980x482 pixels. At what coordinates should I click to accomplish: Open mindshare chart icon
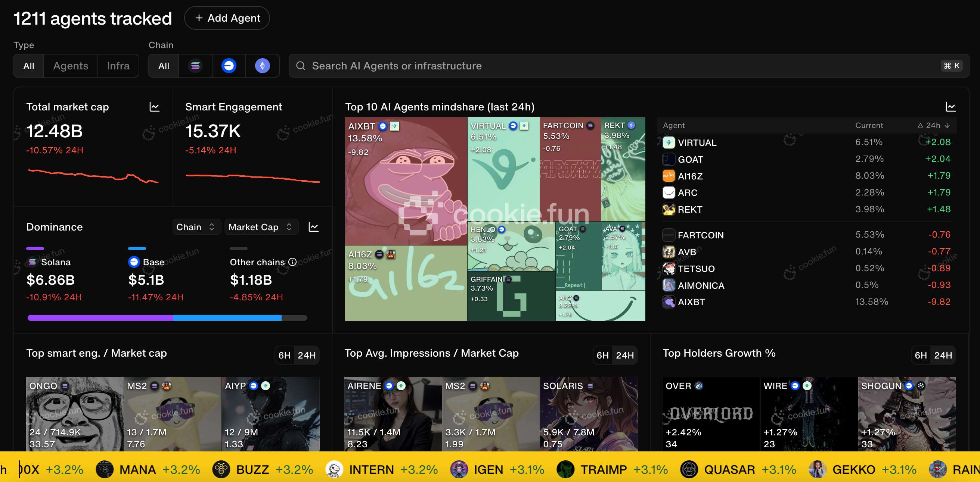[950, 107]
